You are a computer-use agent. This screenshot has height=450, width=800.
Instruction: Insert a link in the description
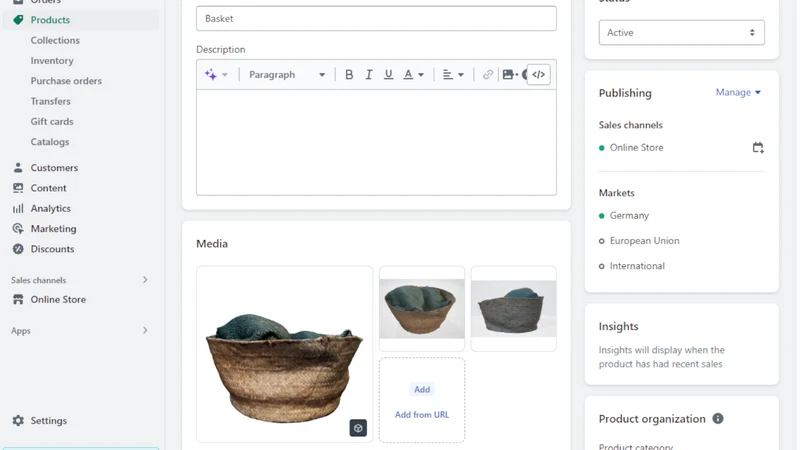pyautogui.click(x=488, y=74)
